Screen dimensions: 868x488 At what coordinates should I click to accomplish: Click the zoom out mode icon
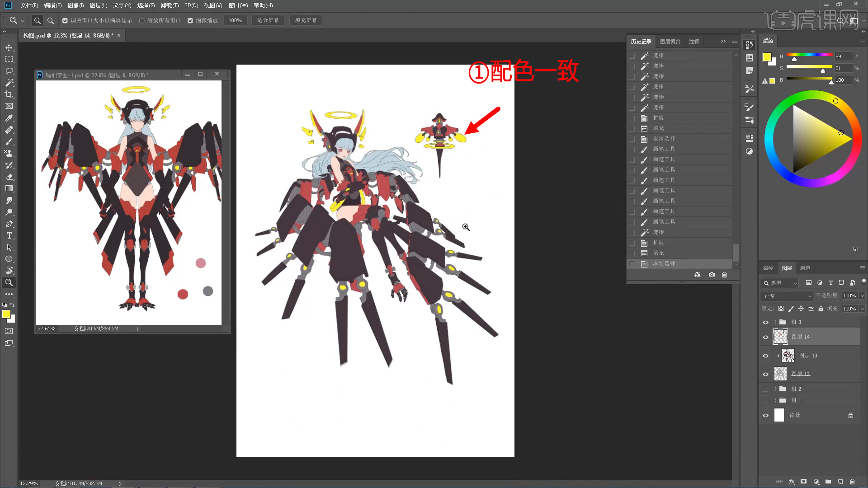click(x=51, y=20)
